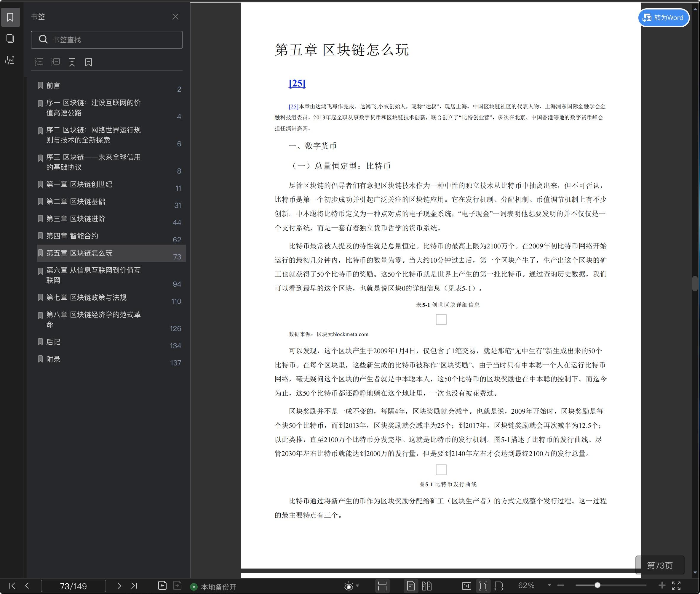The image size is (700, 594).
Task: Click the text 数据来源：区块元blockmeta.com
Action: click(x=329, y=334)
